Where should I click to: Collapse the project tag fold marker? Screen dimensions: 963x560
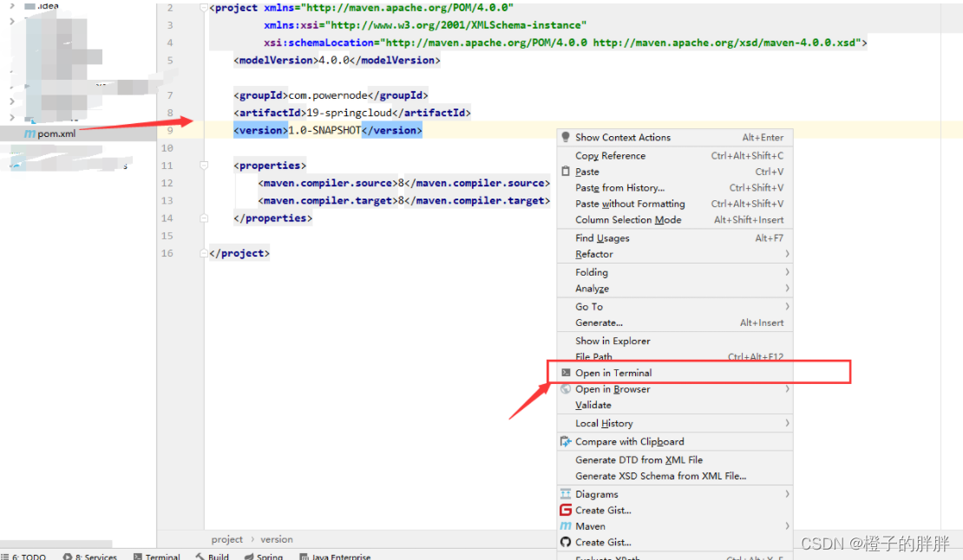(203, 8)
